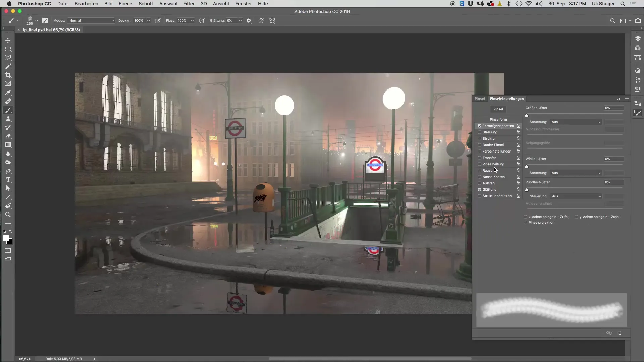
Task: Open Modus blend mode dropdown
Action: pyautogui.click(x=91, y=21)
